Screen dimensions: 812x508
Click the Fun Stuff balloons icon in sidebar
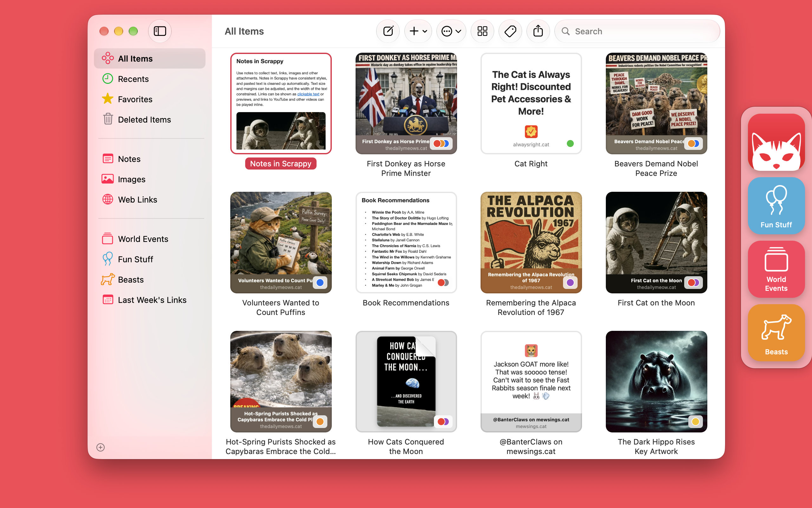coord(108,259)
